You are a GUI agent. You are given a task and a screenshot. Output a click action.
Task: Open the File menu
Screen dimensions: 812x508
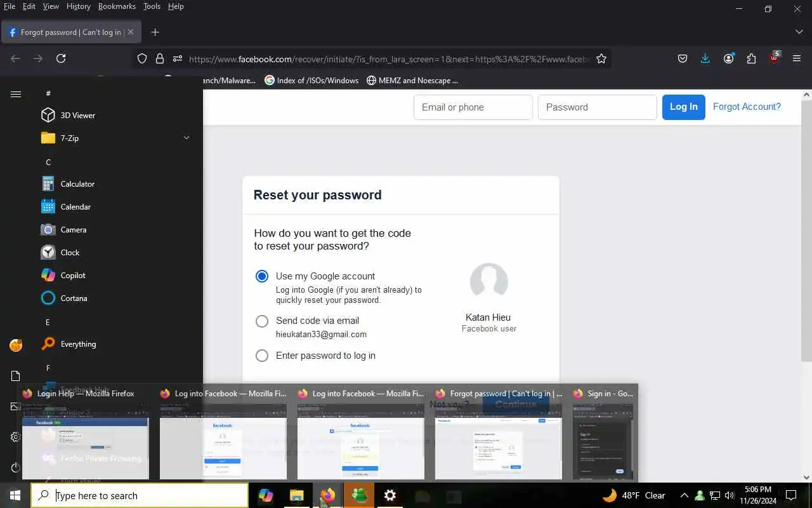[10, 6]
